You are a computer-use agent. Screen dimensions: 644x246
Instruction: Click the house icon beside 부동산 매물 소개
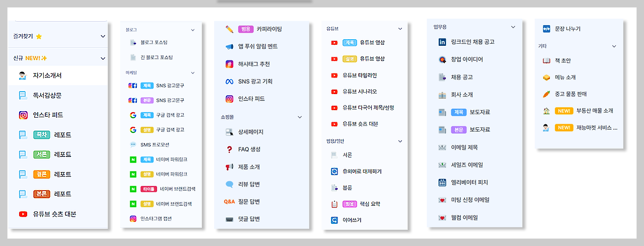click(x=547, y=111)
